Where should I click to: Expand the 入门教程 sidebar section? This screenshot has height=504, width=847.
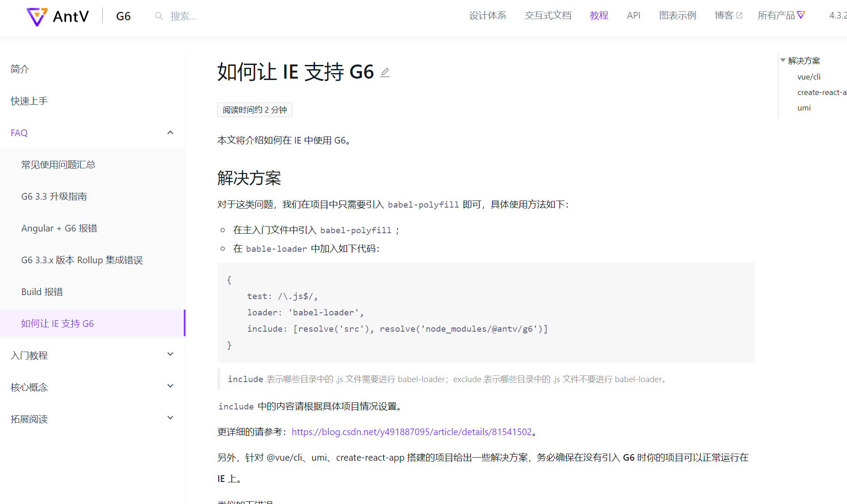point(170,354)
